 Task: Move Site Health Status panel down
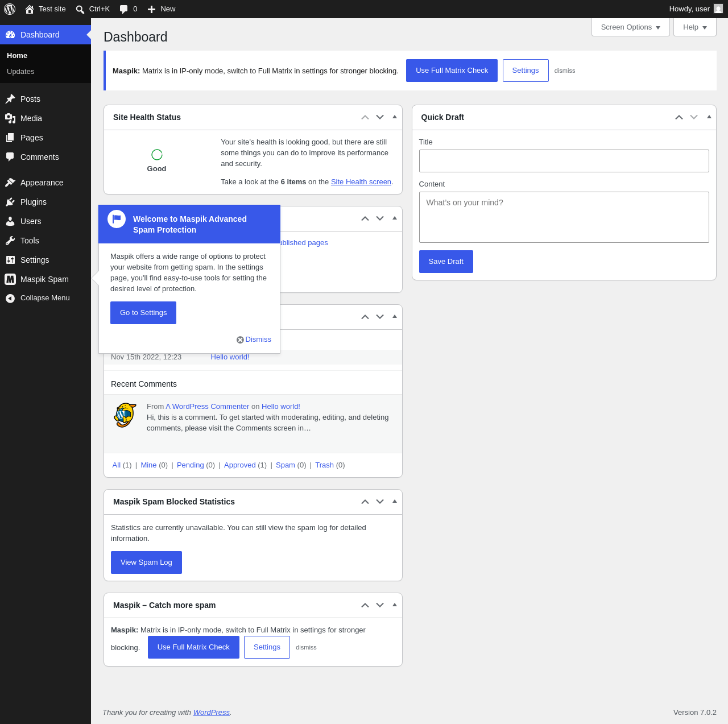(x=380, y=117)
